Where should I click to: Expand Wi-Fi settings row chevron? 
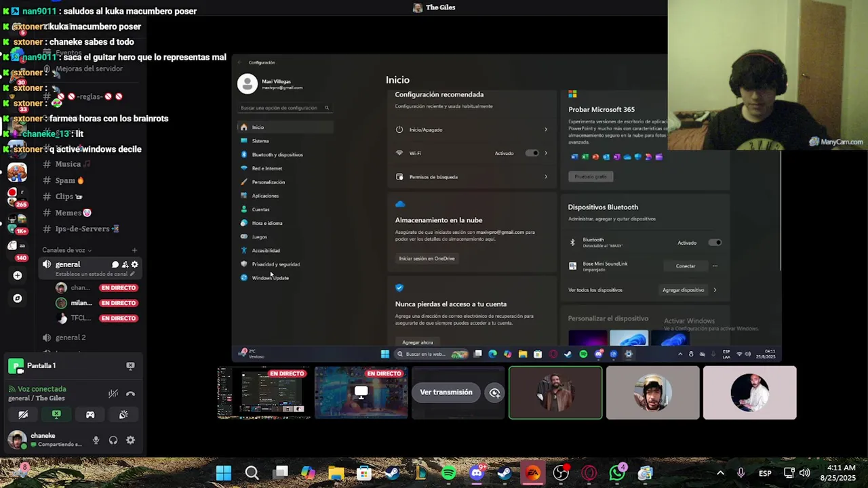[x=546, y=153]
